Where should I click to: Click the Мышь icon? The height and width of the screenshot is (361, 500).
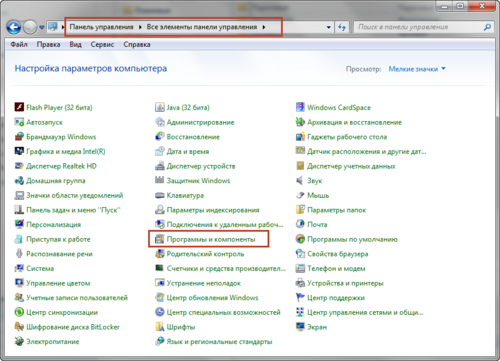(x=300, y=195)
